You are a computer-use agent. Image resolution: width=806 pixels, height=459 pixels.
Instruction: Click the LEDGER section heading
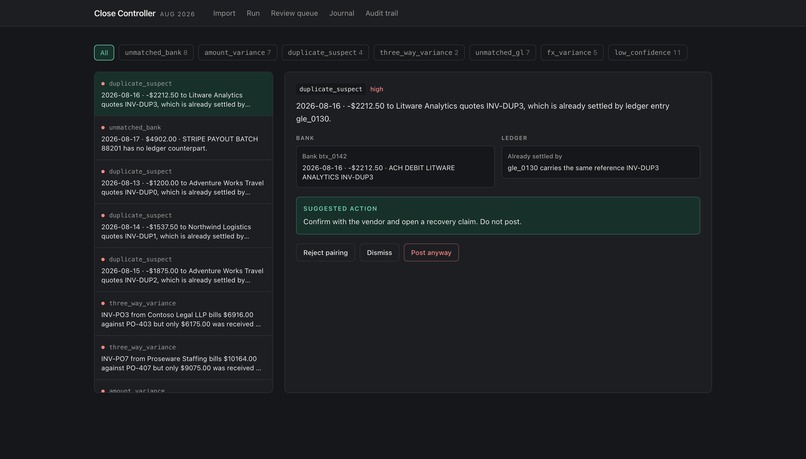514,138
